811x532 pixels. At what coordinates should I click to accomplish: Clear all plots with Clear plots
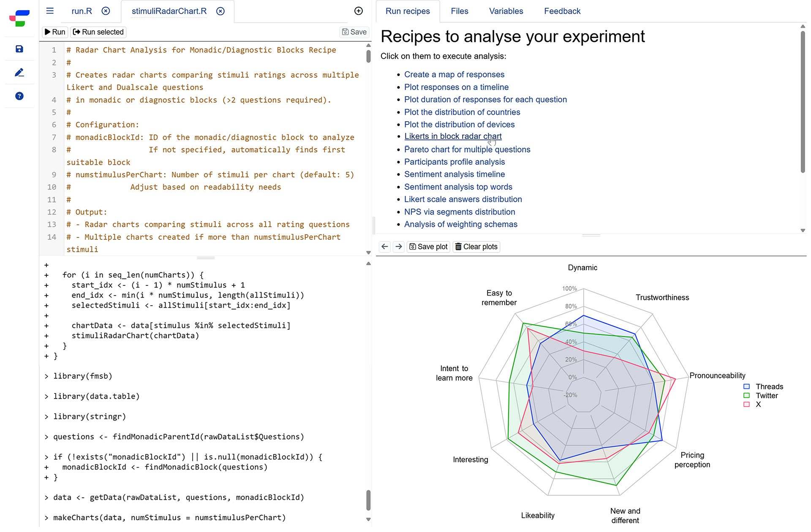tap(476, 247)
